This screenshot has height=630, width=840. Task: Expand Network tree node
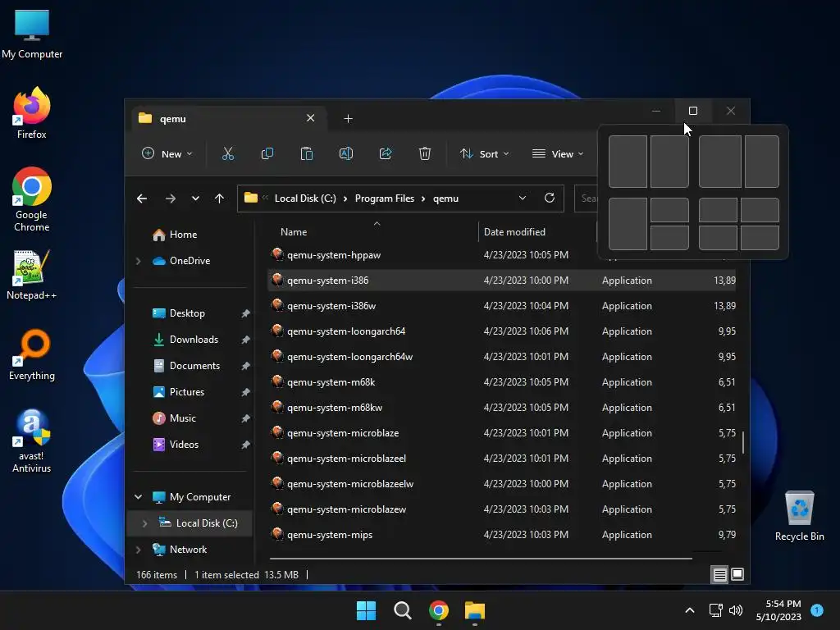coord(138,550)
